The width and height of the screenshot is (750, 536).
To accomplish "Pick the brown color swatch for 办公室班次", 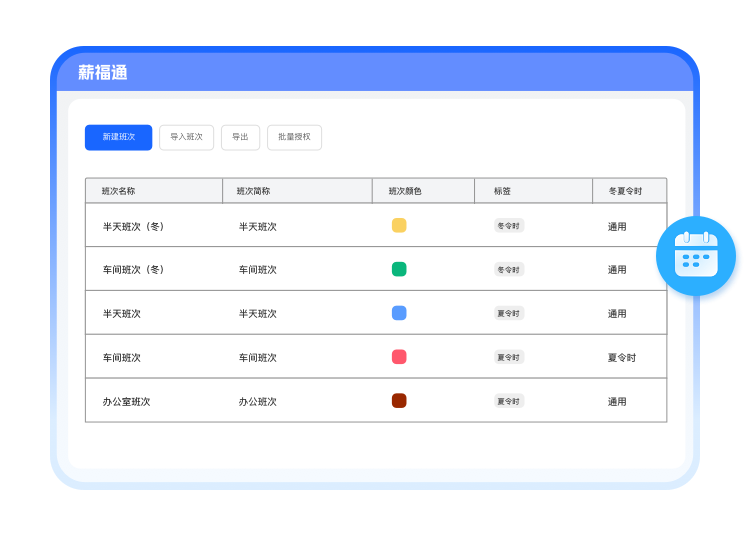I will [399, 401].
